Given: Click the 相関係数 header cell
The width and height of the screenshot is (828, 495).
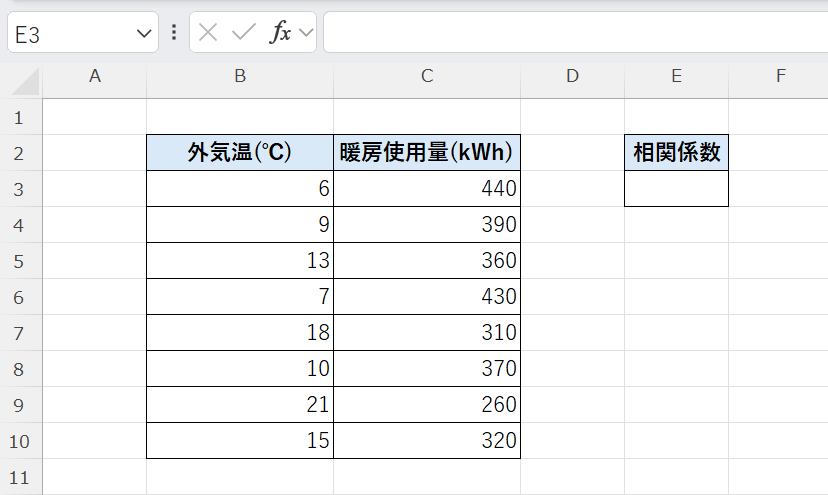Looking at the screenshot, I should (677, 153).
